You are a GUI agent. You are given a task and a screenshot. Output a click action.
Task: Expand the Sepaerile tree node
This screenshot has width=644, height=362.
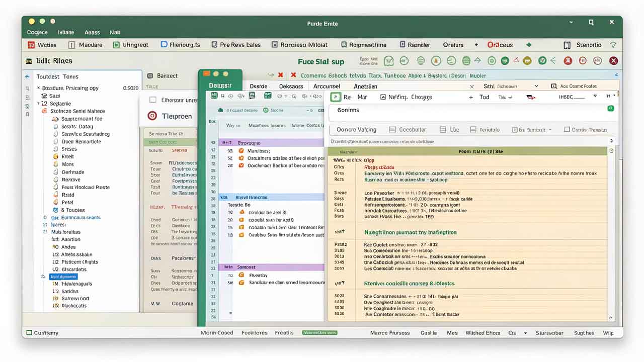click(x=38, y=104)
